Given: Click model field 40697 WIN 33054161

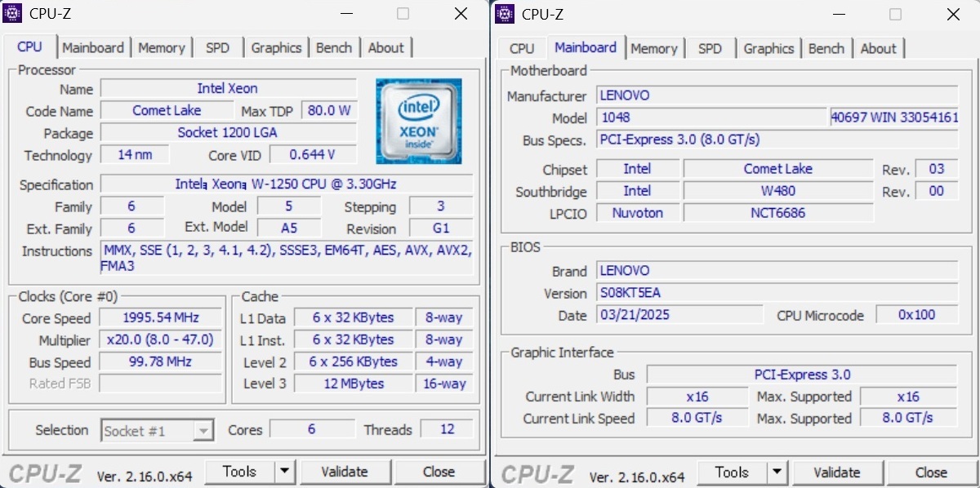Looking at the screenshot, I should tap(894, 117).
